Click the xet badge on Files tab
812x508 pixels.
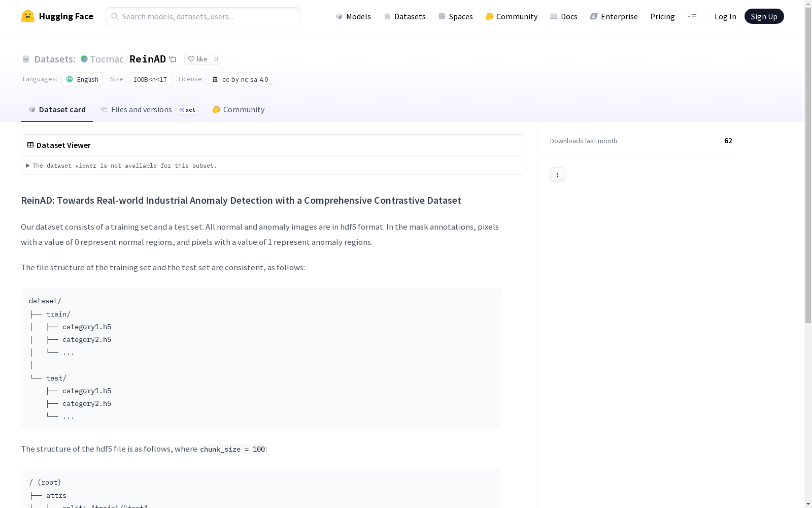(187, 110)
